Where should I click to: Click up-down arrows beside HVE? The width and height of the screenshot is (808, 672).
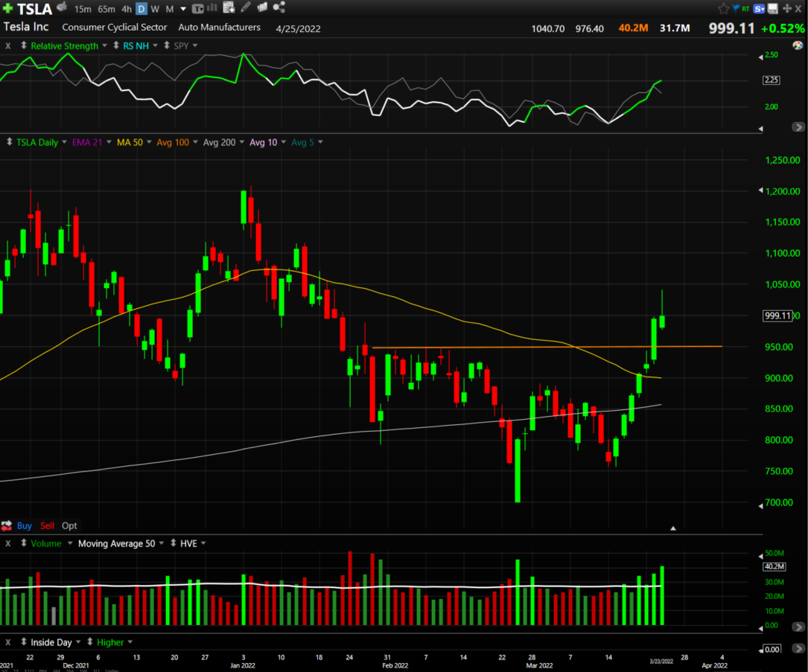pyautogui.click(x=173, y=543)
